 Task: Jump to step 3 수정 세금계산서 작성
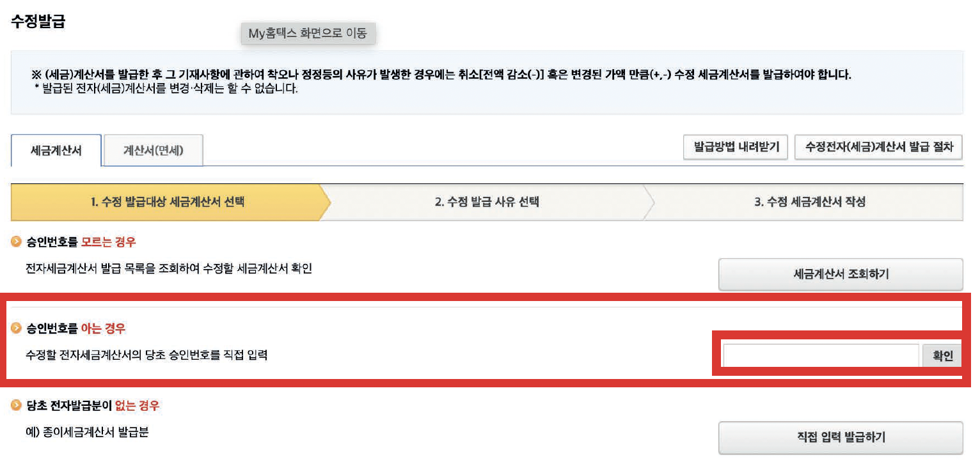point(809,203)
